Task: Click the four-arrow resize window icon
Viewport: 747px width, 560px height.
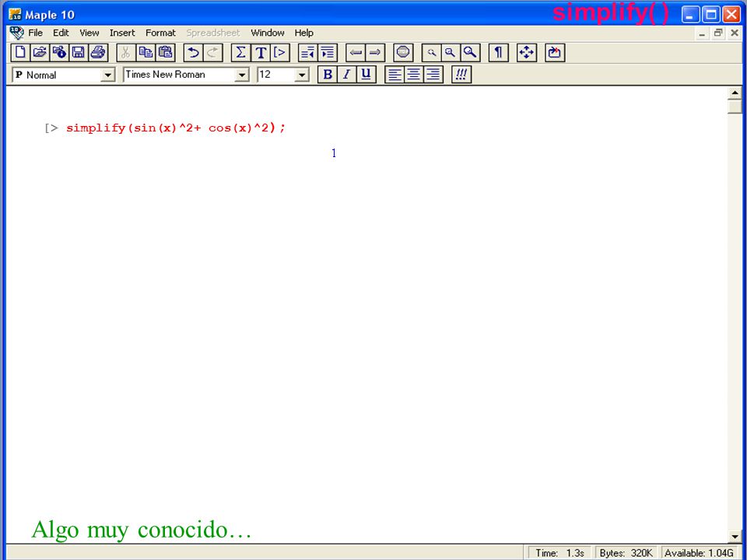Action: pyautogui.click(x=527, y=52)
